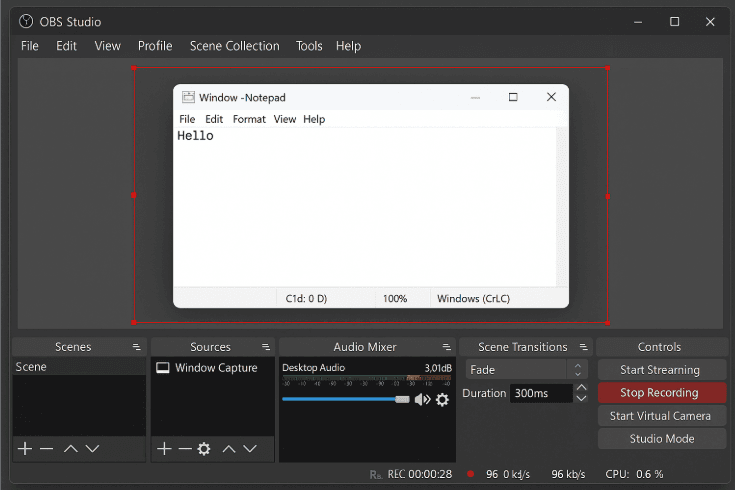Open the Edit menu in OBS Studio
The image size is (735, 490).
(66, 46)
